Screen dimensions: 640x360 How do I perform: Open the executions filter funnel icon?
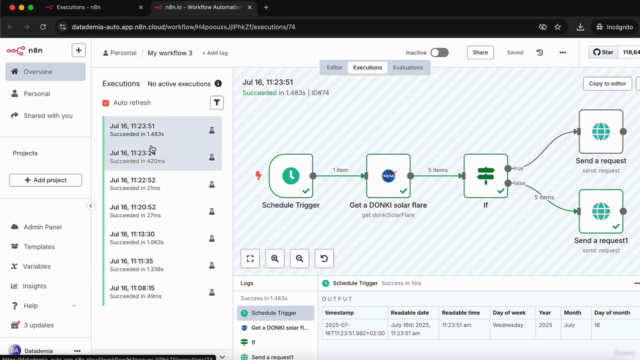click(x=217, y=102)
